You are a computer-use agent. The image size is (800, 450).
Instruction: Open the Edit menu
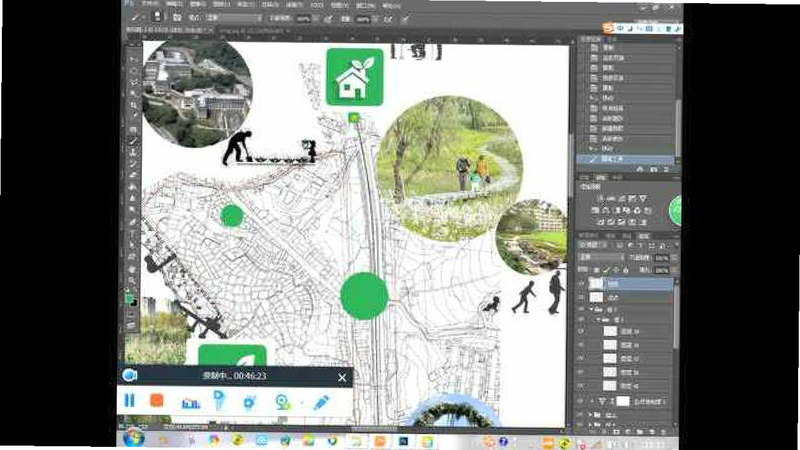(174, 4)
